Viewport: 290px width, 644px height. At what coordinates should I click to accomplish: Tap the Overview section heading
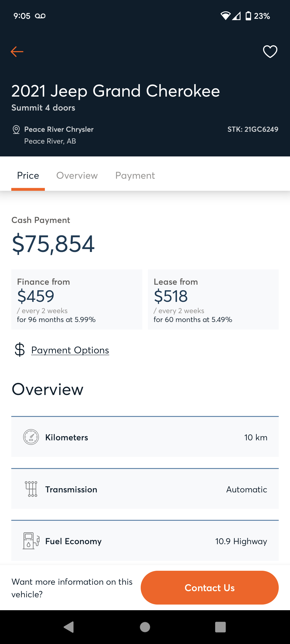[x=48, y=389]
